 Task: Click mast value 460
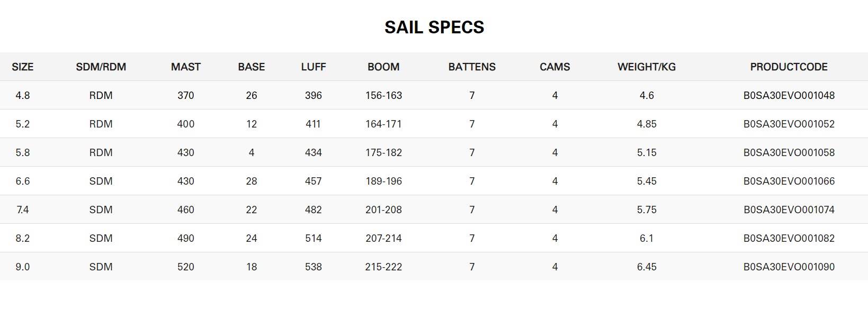coord(185,210)
